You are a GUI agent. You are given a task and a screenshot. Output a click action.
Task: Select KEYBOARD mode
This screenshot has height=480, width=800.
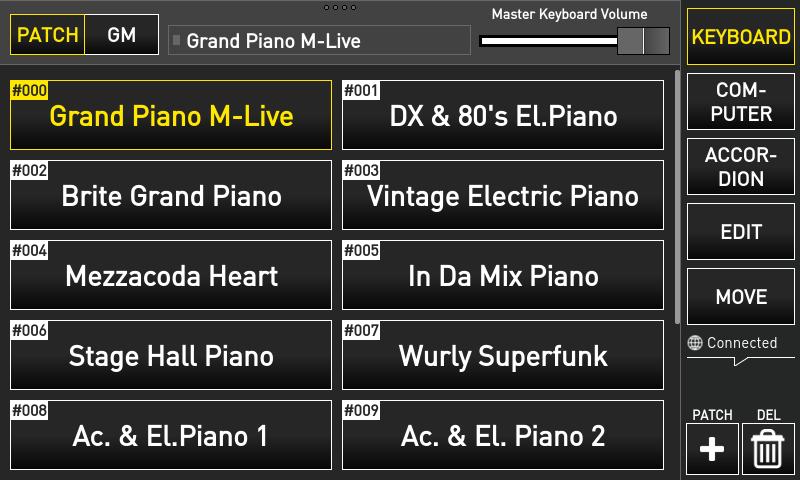[x=741, y=37]
